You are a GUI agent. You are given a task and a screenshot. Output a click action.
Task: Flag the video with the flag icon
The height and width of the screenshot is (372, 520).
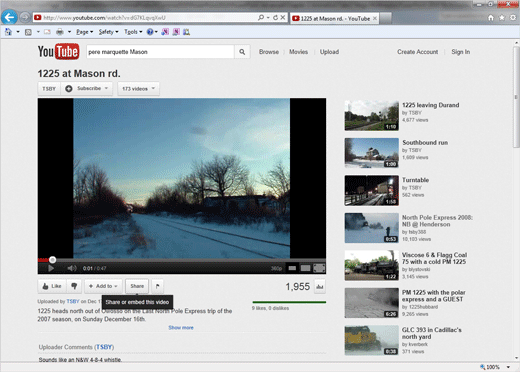158,286
